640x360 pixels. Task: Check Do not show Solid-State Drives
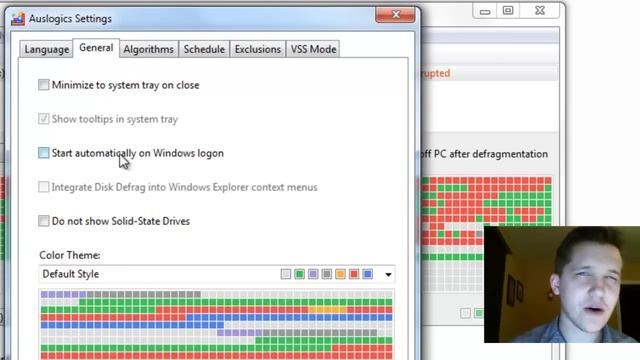(x=44, y=221)
